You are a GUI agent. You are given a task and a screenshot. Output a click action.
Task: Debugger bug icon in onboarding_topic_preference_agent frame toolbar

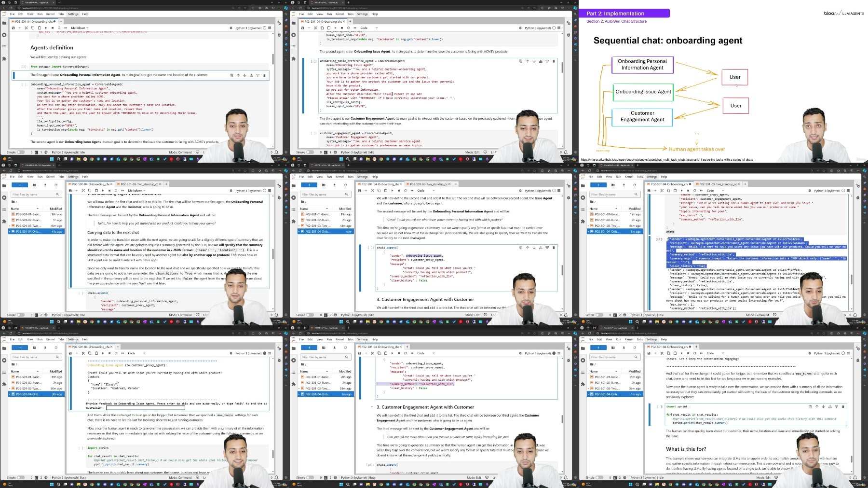[x=520, y=28]
